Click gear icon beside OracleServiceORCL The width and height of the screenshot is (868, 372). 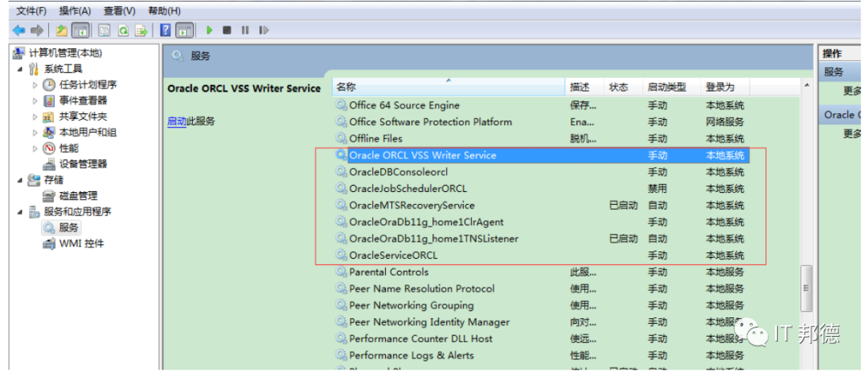click(341, 255)
